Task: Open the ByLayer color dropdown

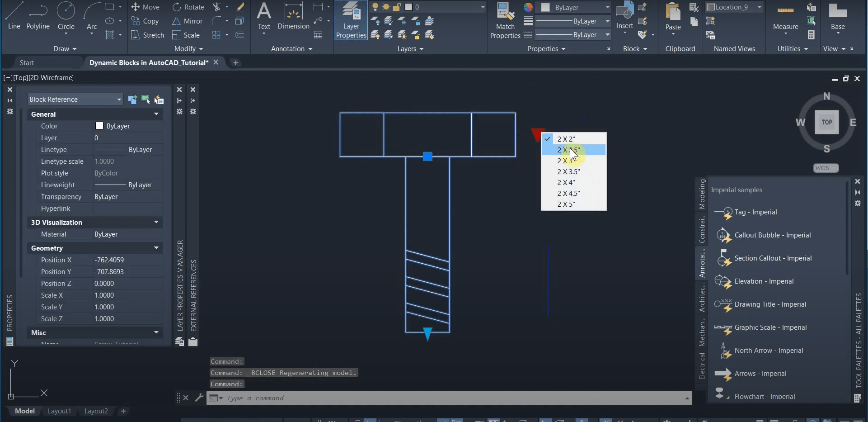Action: (608, 7)
